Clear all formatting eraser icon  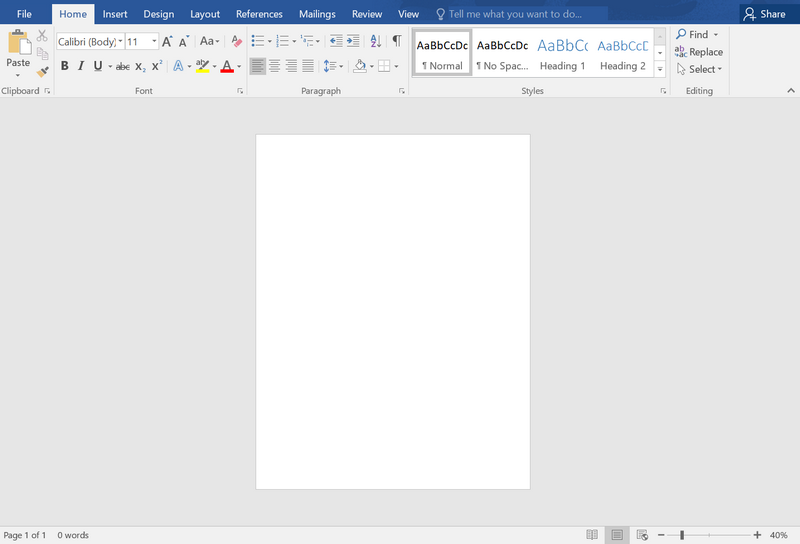point(236,41)
